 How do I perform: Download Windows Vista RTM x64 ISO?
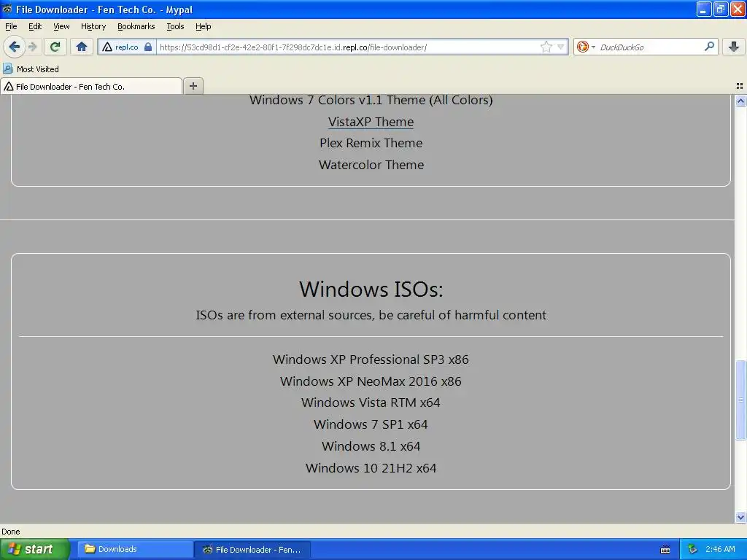click(371, 402)
